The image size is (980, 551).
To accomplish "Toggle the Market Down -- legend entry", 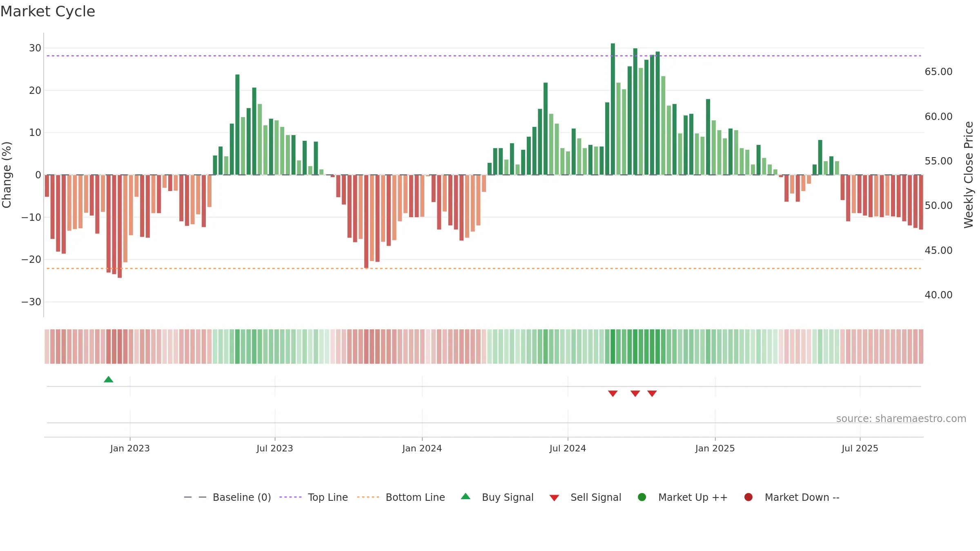I will (x=792, y=497).
